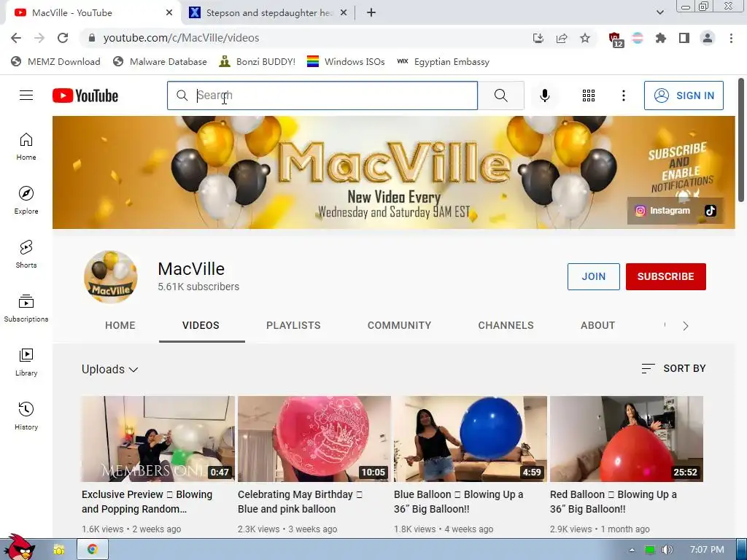The height and width of the screenshot is (560, 747).
Task: Click the magnifier search button
Action: [500, 96]
